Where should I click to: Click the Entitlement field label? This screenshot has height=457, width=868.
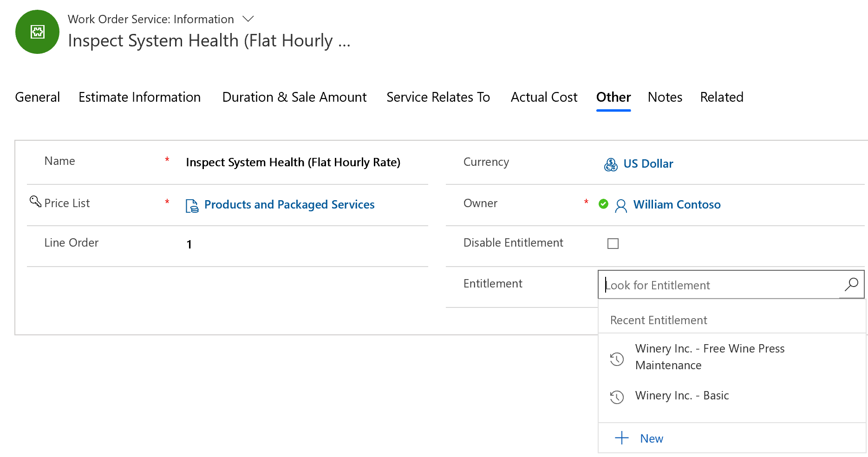pos(493,283)
